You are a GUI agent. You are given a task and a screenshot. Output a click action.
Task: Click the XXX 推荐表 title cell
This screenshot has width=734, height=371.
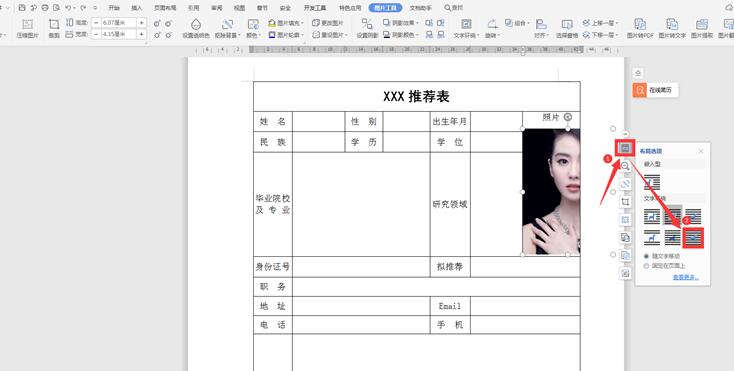point(417,96)
